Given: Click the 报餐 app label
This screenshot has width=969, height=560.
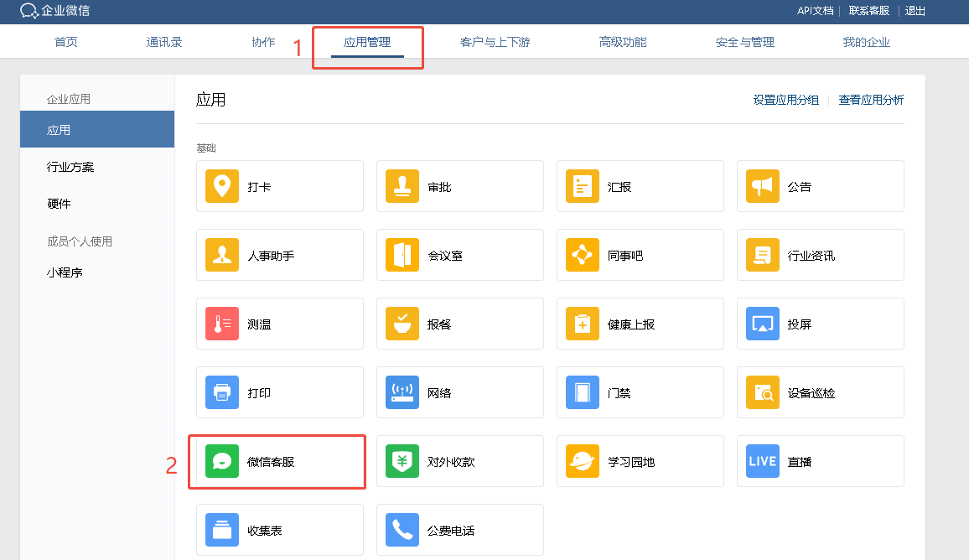Looking at the screenshot, I should (x=439, y=324).
